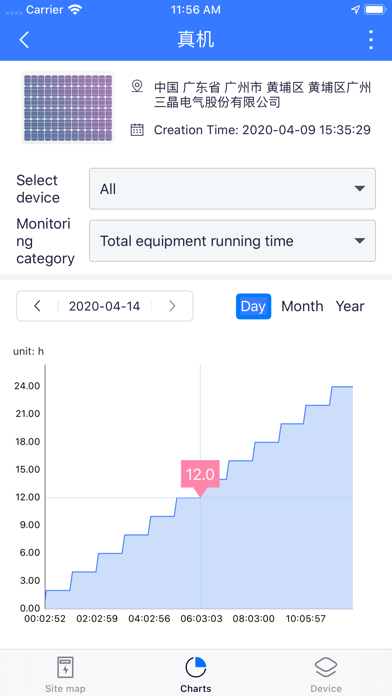Tap the calendar icon beside Creation Time

tap(137, 130)
